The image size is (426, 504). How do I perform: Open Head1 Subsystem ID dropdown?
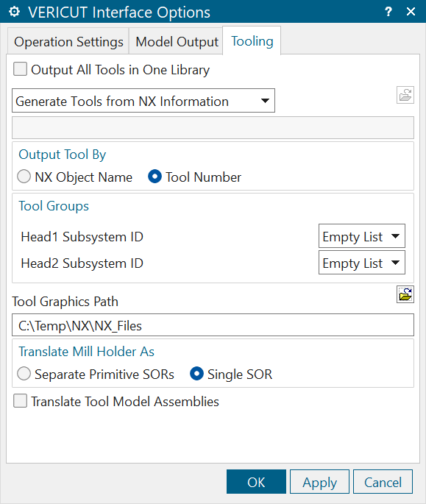(362, 236)
